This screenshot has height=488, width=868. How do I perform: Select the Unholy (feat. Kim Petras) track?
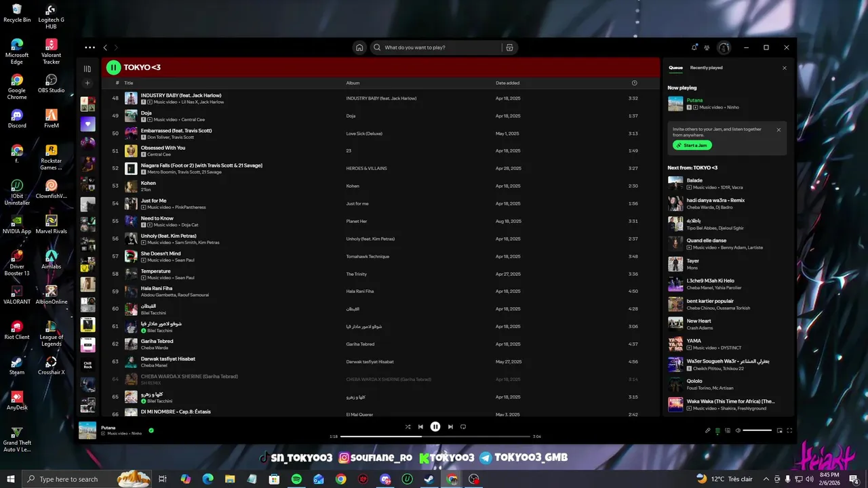(380, 239)
